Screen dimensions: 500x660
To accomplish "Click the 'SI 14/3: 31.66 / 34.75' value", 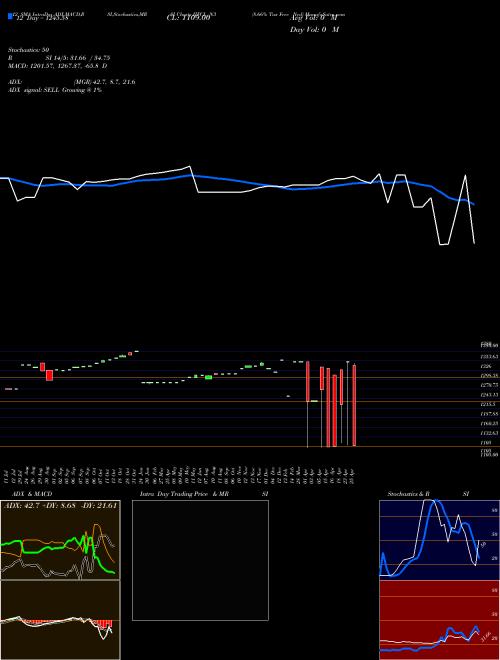I will point(78,58).
